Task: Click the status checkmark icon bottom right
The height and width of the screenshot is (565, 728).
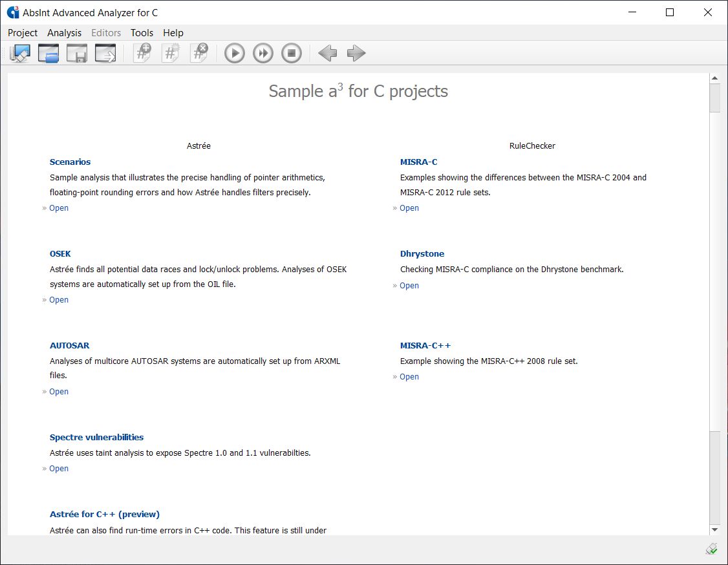Action: click(711, 548)
